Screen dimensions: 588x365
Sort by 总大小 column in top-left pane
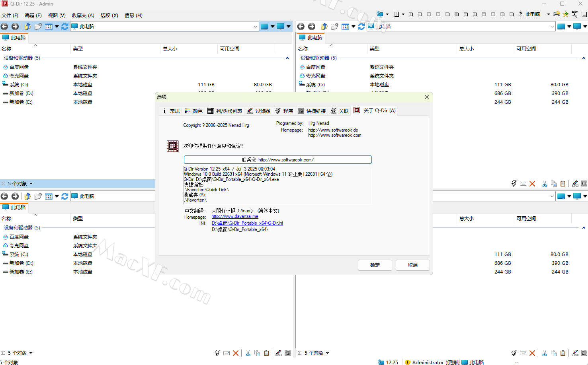coord(189,49)
